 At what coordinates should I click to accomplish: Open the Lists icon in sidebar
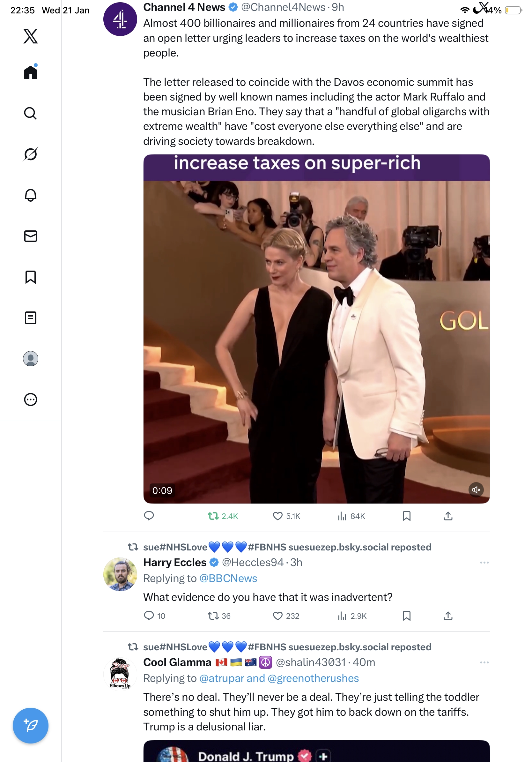pyautogui.click(x=31, y=317)
